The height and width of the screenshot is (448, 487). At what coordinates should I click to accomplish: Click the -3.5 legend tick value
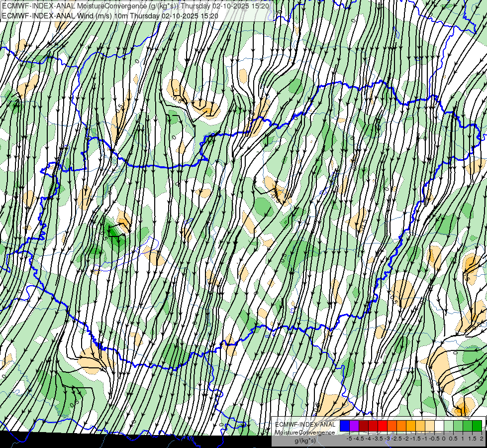click(x=378, y=439)
